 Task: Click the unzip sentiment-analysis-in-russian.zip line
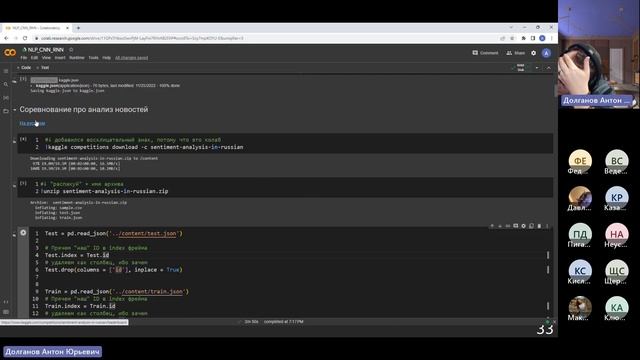pyautogui.click(x=104, y=191)
